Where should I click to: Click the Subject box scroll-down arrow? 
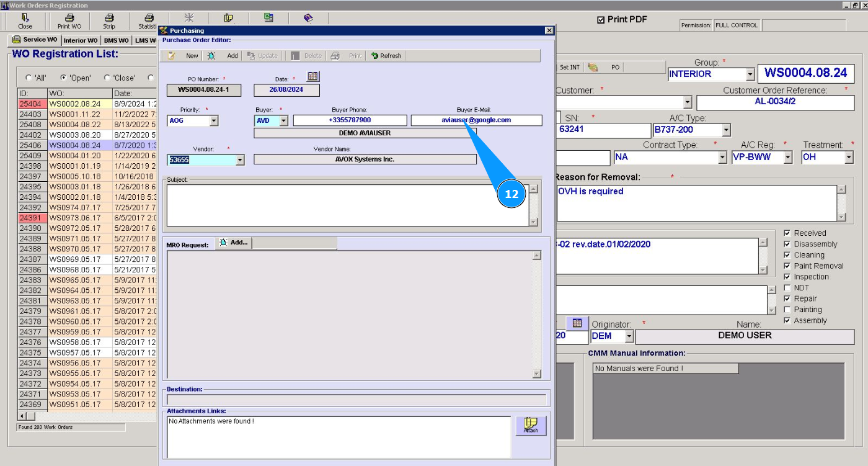click(533, 222)
